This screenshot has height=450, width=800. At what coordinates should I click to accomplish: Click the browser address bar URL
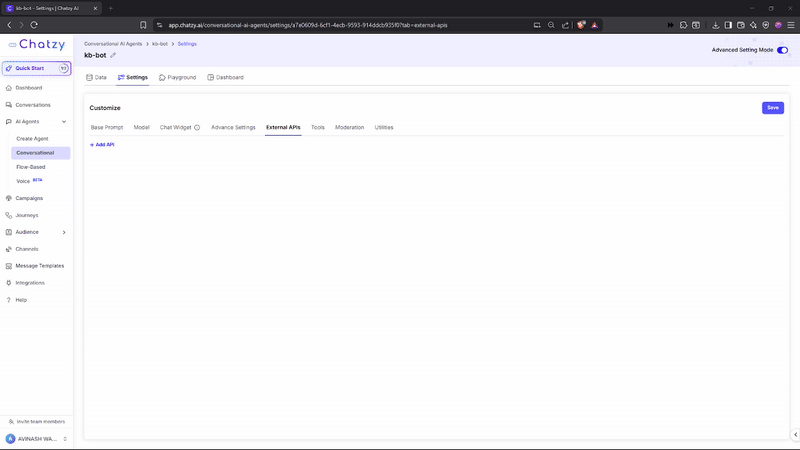click(308, 25)
